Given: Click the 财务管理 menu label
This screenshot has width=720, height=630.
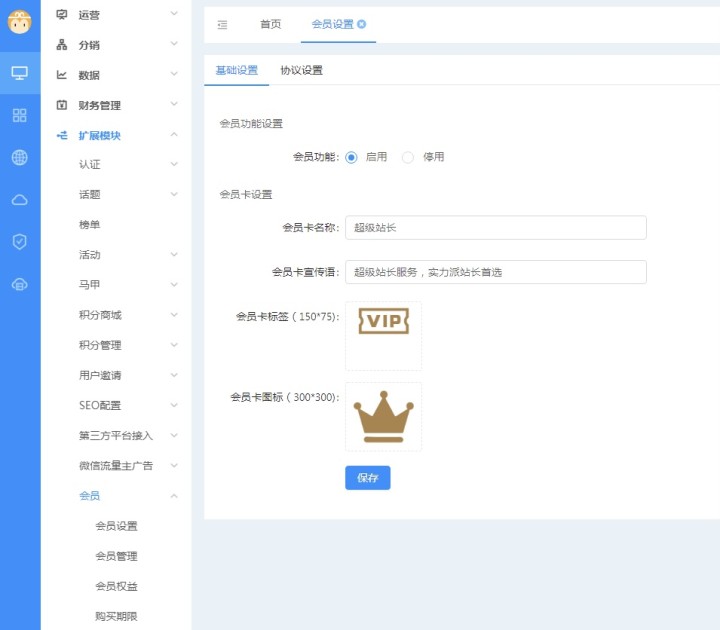Looking at the screenshot, I should coord(100,105).
